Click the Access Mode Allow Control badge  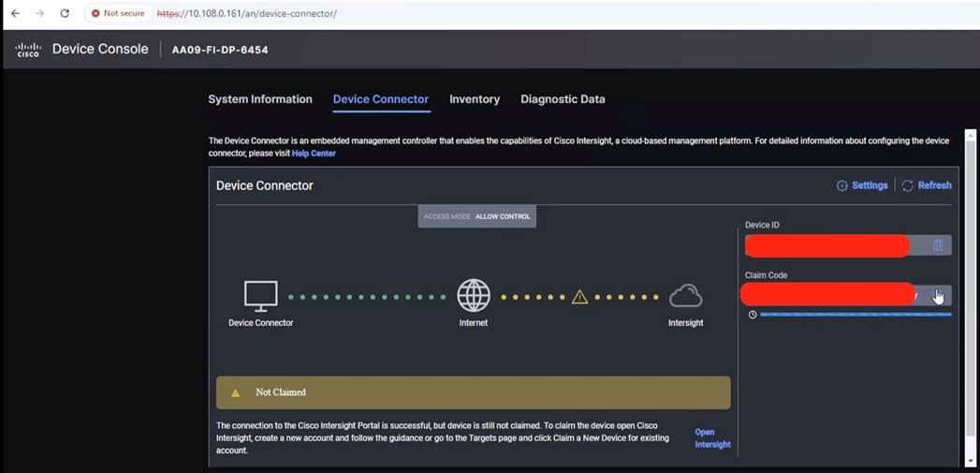[x=476, y=216]
